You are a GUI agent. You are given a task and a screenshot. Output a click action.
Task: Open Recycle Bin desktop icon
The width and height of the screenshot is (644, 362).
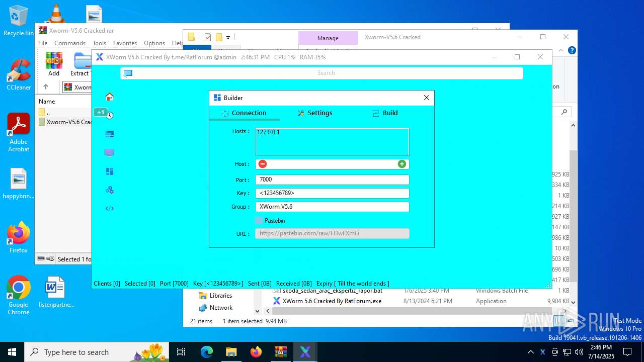tap(19, 21)
